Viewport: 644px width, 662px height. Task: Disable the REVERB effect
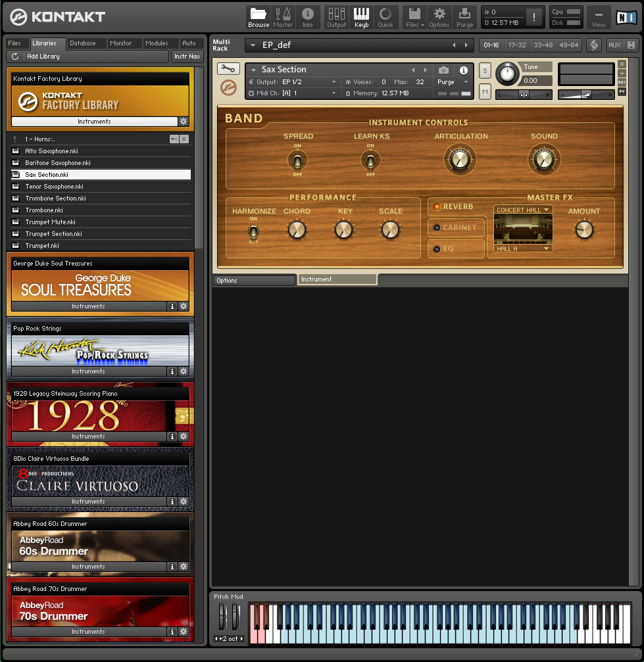pyautogui.click(x=437, y=206)
